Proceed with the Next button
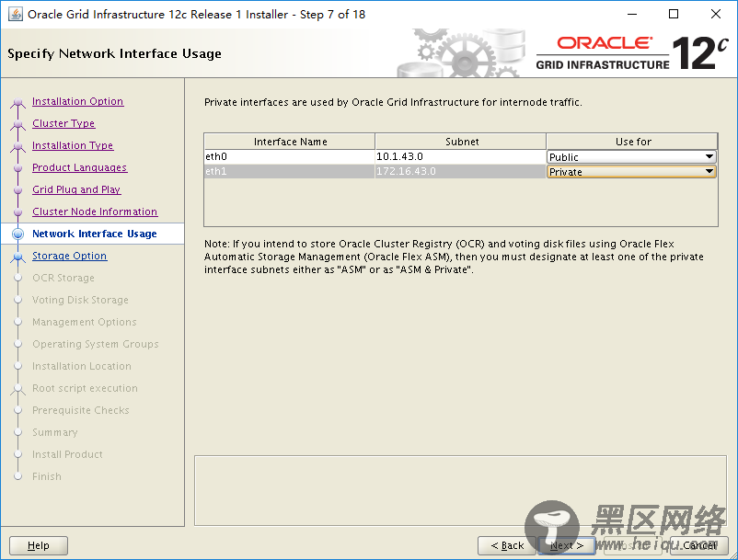The width and height of the screenshot is (738, 560). pyautogui.click(x=567, y=545)
